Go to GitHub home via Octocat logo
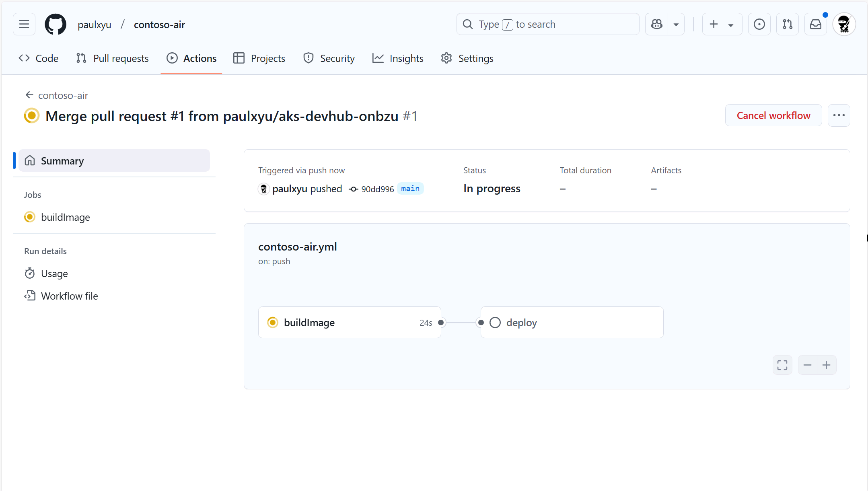Viewport: 868px width, 491px height. pos(56,24)
